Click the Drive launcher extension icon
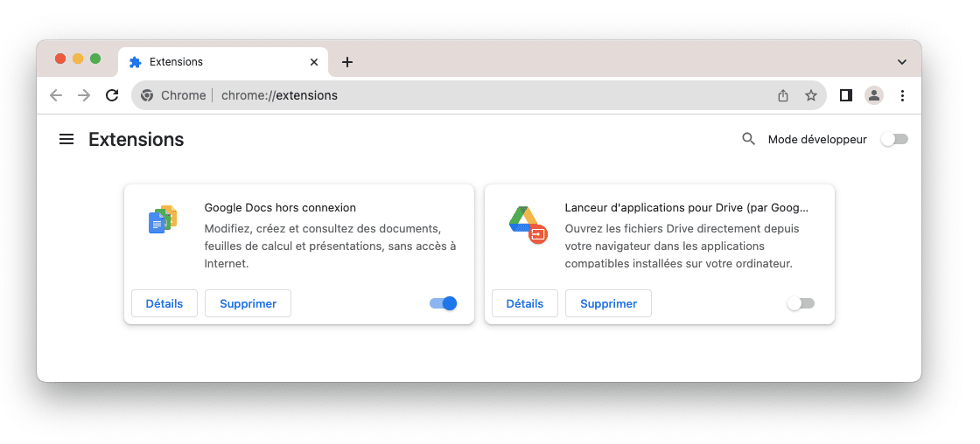 pos(528,224)
